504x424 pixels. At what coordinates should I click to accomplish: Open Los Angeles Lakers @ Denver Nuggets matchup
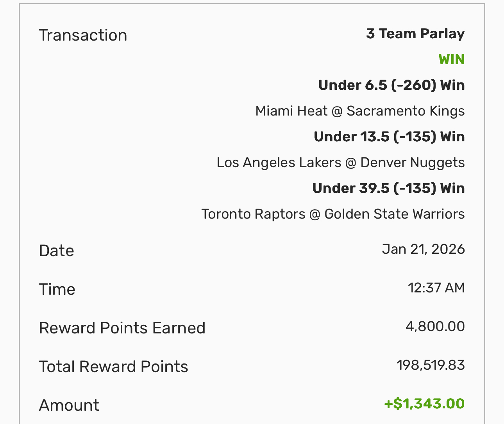tap(340, 162)
